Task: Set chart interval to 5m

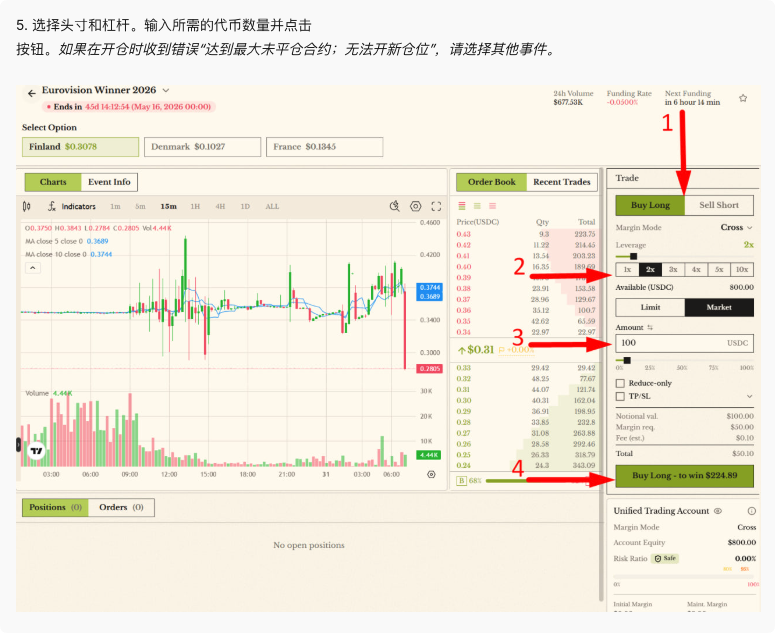Action: point(140,207)
